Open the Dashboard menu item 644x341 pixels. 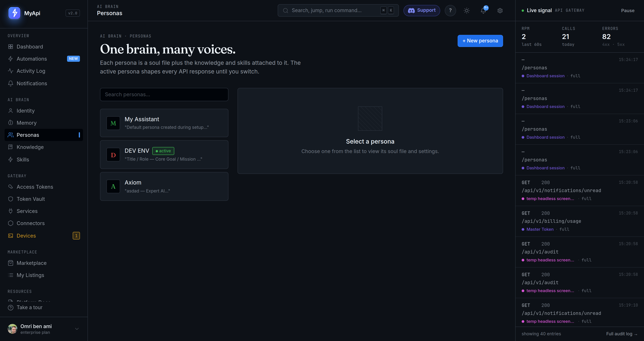[x=44, y=47]
